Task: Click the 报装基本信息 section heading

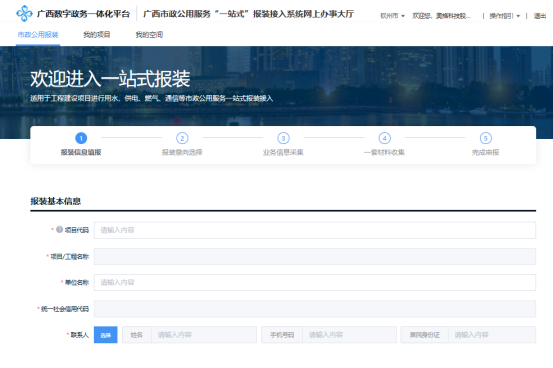Action: click(55, 201)
